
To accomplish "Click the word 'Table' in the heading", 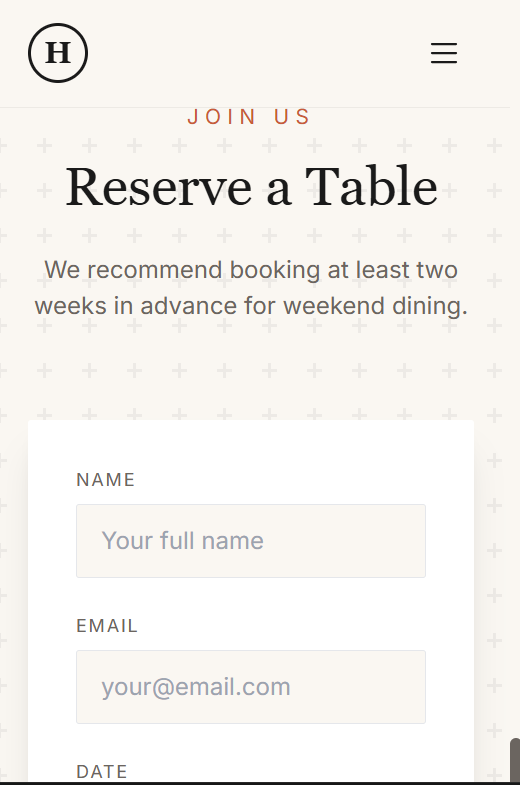I will pyautogui.click(x=371, y=186).
